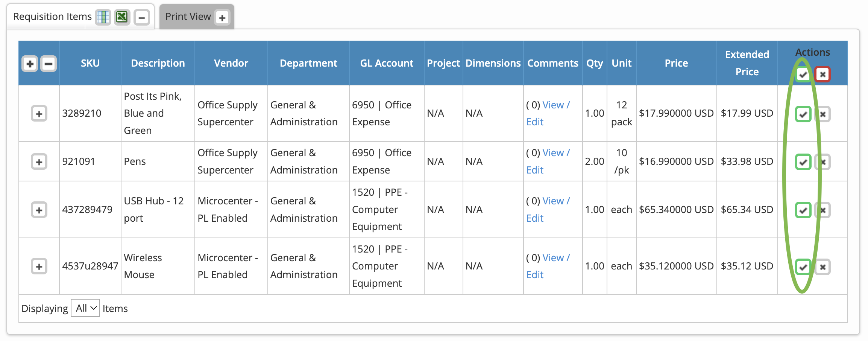Edit comments for the USB Hub item
Screen dimensions: 868x341
(534, 218)
